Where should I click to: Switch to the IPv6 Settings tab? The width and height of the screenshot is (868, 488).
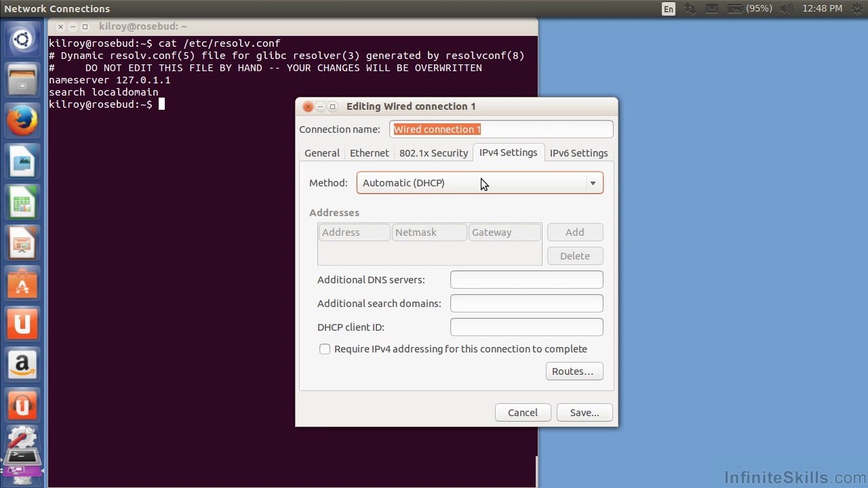point(578,153)
